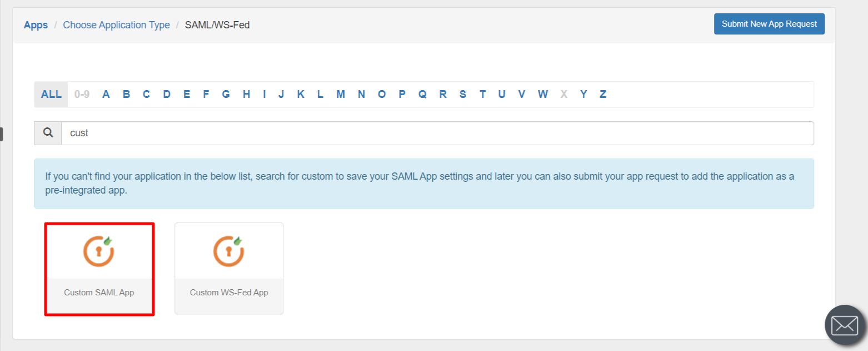The image size is (868, 351).
Task: Click the blue info message about custom apps
Action: click(x=424, y=184)
